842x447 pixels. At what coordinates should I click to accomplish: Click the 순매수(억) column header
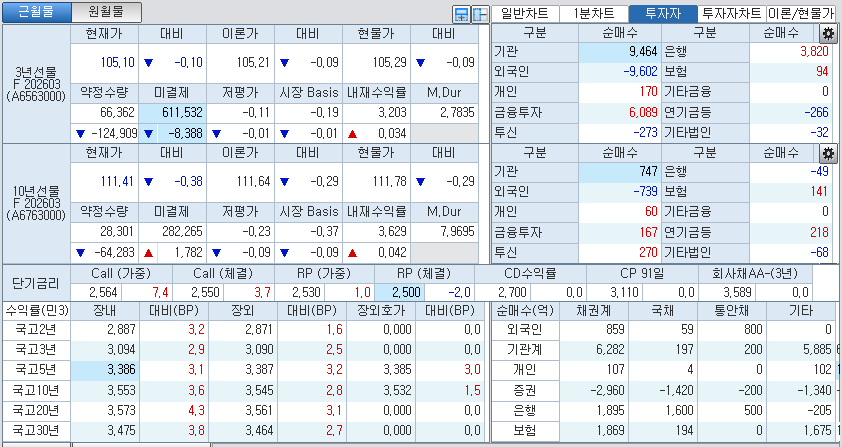(525, 311)
